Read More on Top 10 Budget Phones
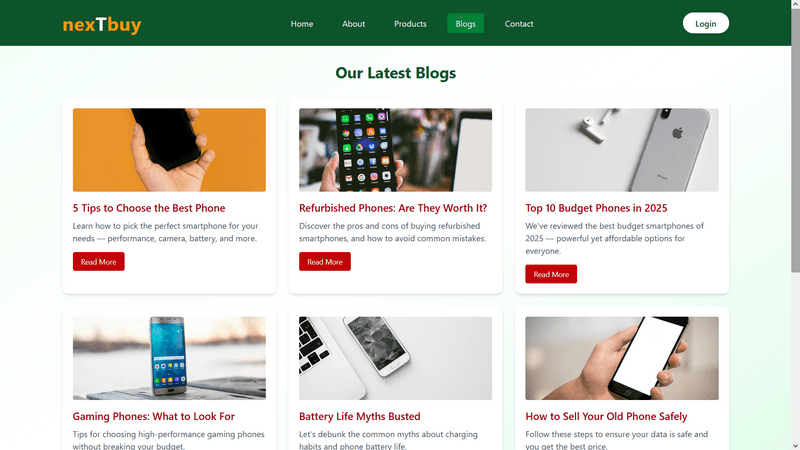This screenshot has width=800, height=450. (x=551, y=274)
